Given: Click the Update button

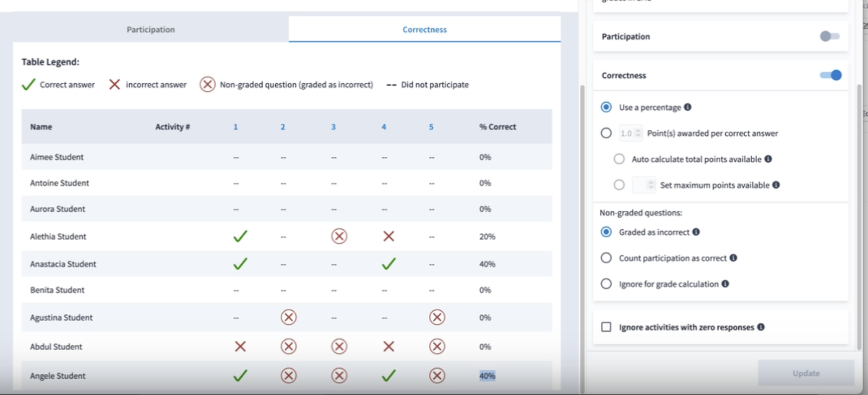Looking at the screenshot, I should coord(806,373).
